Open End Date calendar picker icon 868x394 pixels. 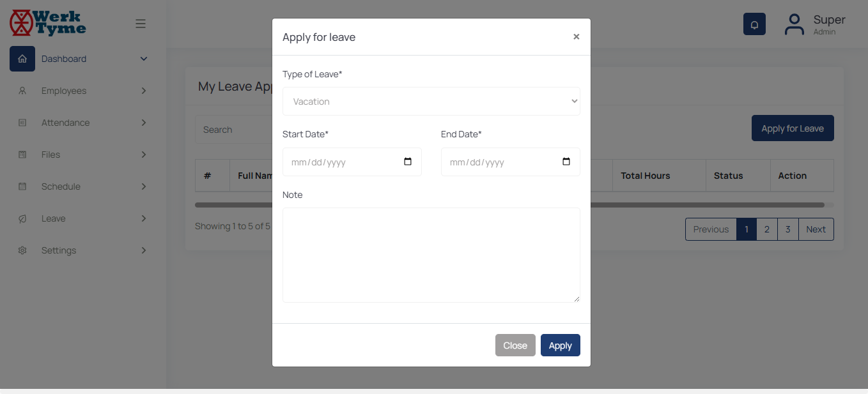(x=566, y=162)
